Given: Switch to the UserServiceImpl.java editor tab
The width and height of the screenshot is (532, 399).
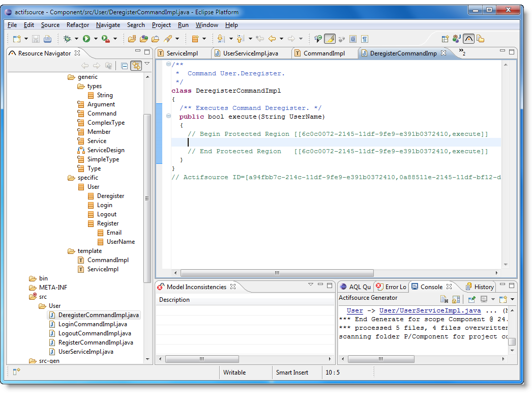Looking at the screenshot, I should (x=250, y=53).
